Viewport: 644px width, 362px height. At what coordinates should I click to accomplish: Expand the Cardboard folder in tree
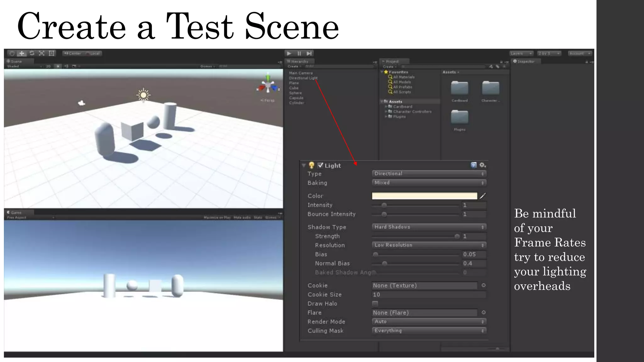(386, 107)
